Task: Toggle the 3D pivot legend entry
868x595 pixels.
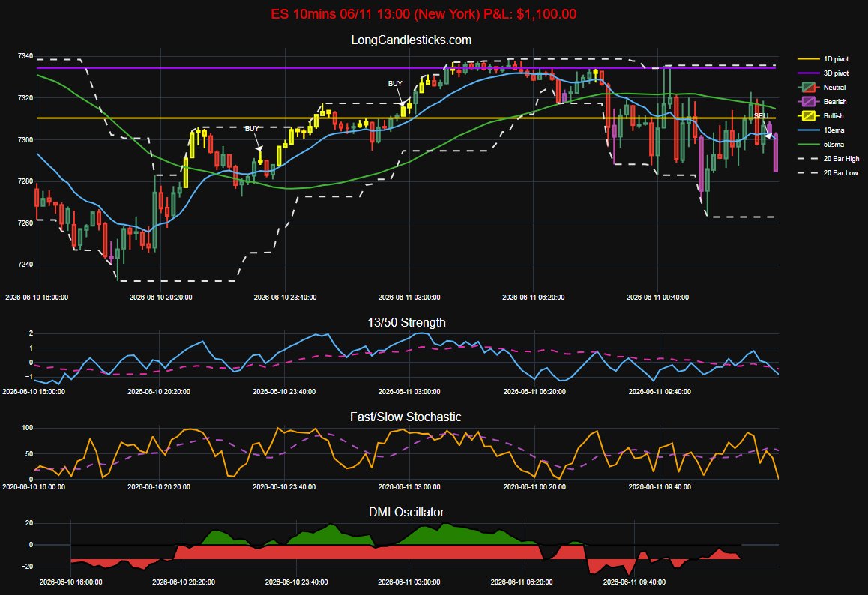Action: pyautogui.click(x=823, y=73)
